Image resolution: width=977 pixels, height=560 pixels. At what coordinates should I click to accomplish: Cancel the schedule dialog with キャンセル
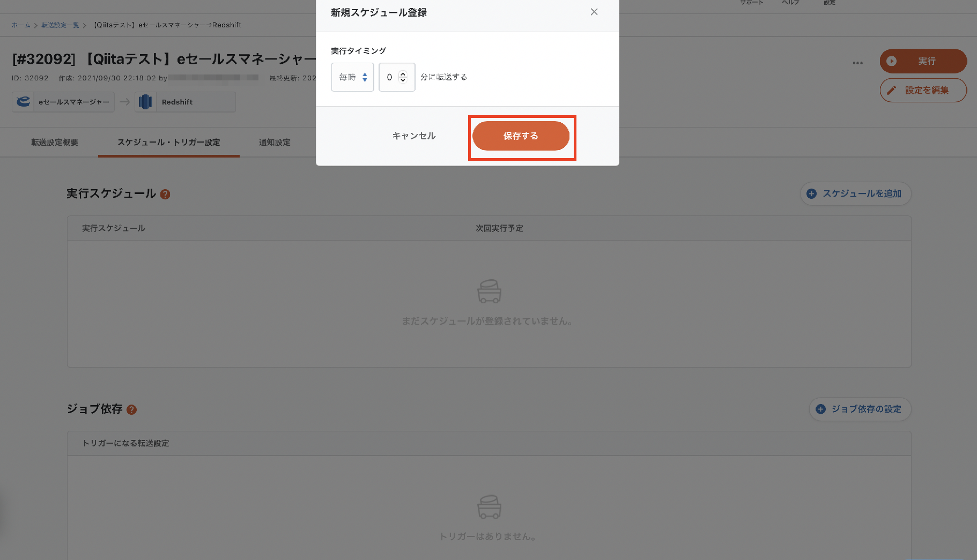(413, 136)
